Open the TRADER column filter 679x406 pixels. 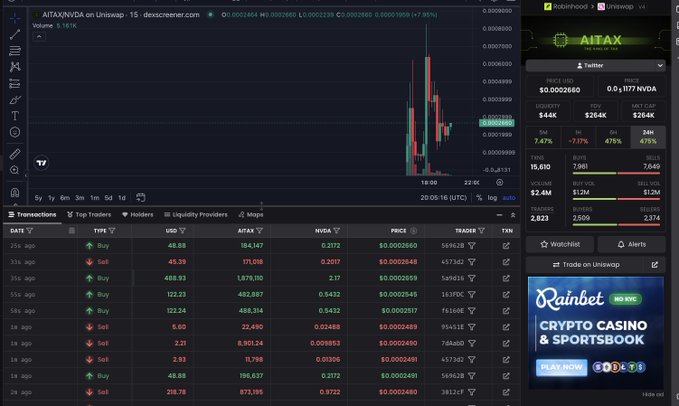482,231
